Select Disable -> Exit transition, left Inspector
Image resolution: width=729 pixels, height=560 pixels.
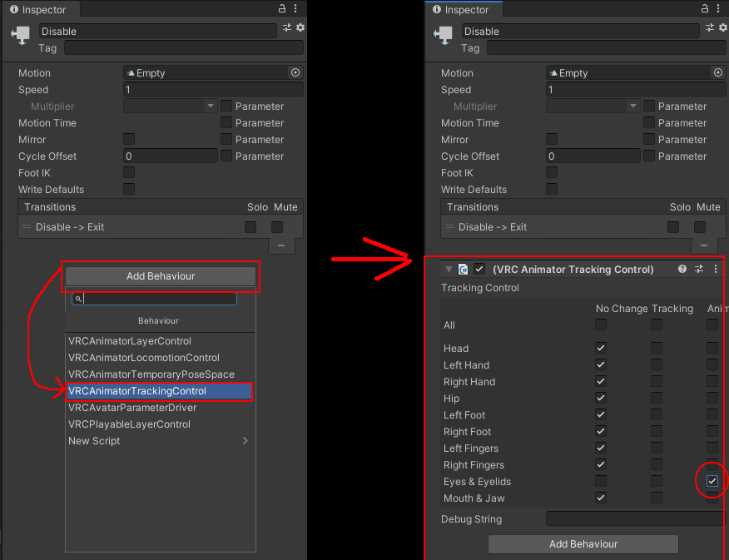point(161,227)
